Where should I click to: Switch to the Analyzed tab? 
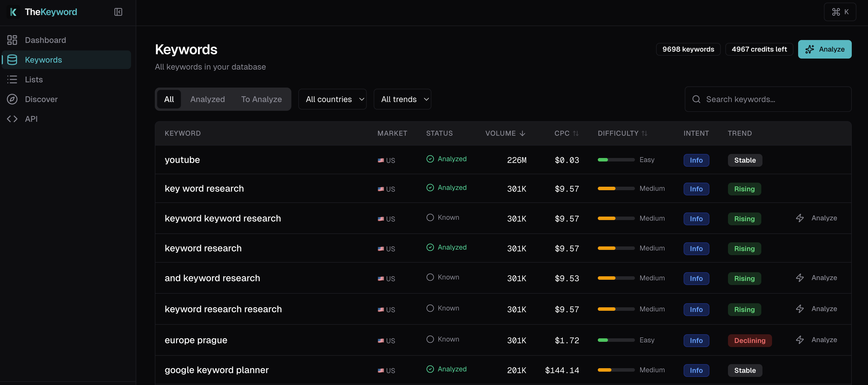pyautogui.click(x=208, y=99)
